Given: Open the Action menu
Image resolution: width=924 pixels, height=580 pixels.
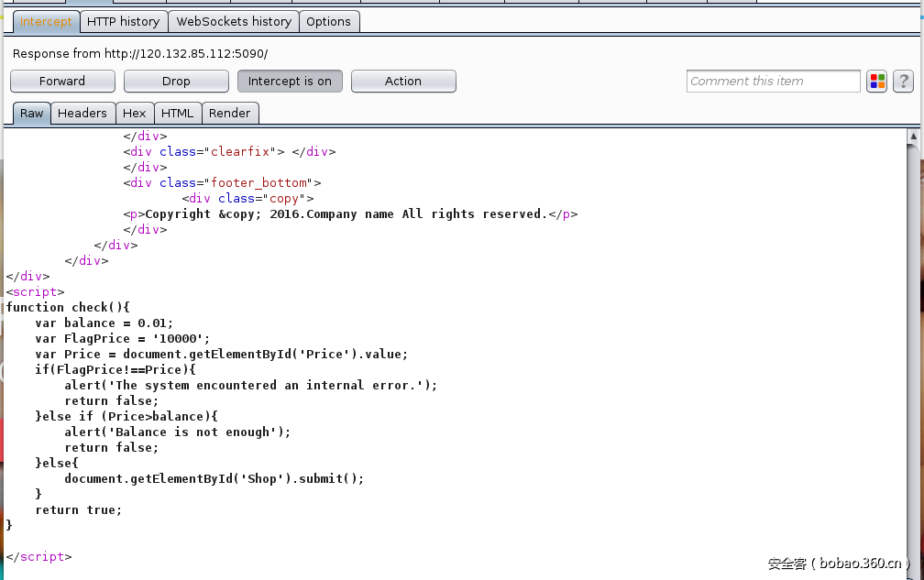Looking at the screenshot, I should click(x=403, y=81).
